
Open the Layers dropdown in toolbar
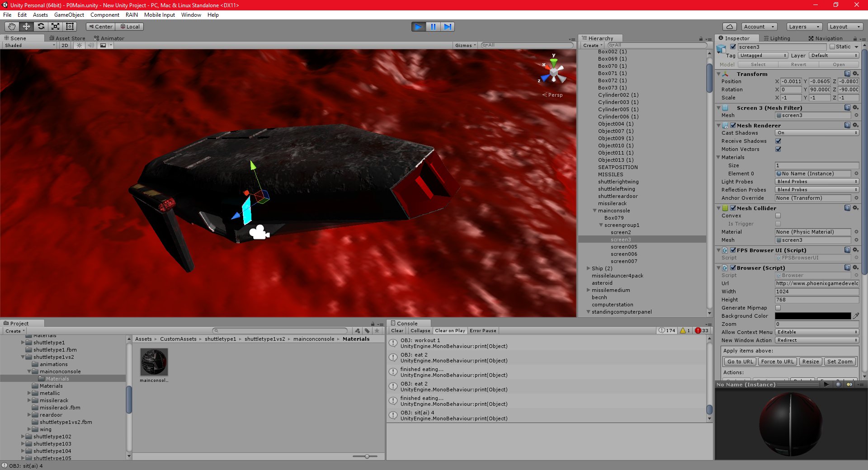tap(804, 27)
